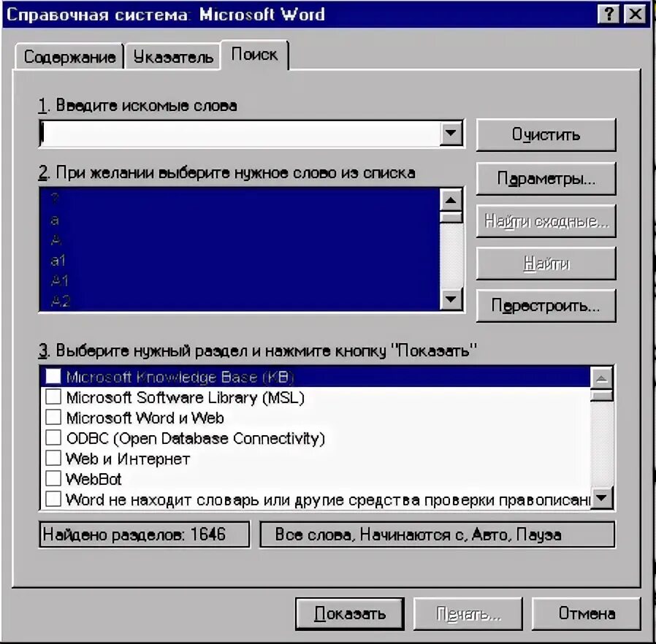Image resolution: width=656 pixels, height=644 pixels.
Task: Open the search words dropdown arrow
Action: click(451, 134)
